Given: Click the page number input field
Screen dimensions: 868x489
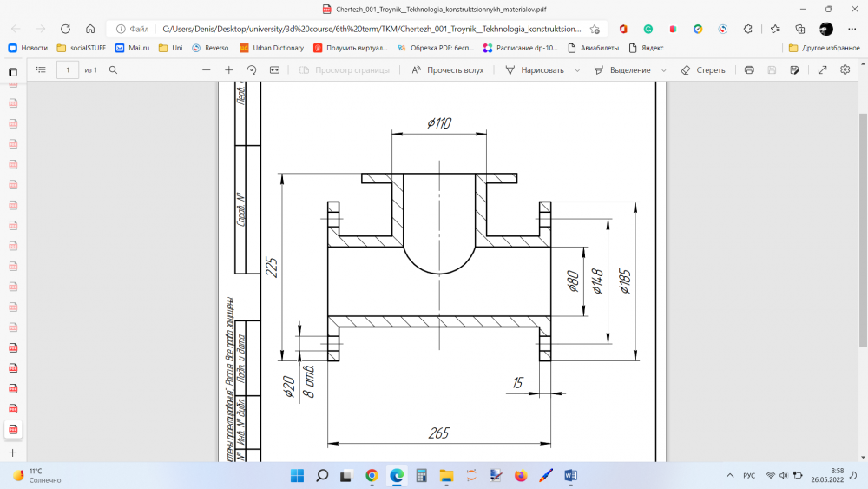Looking at the screenshot, I should [x=68, y=69].
